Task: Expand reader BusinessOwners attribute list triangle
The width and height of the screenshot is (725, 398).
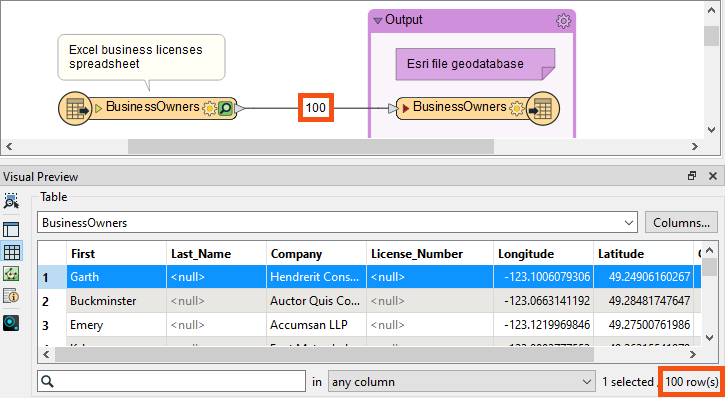Action: point(98,109)
